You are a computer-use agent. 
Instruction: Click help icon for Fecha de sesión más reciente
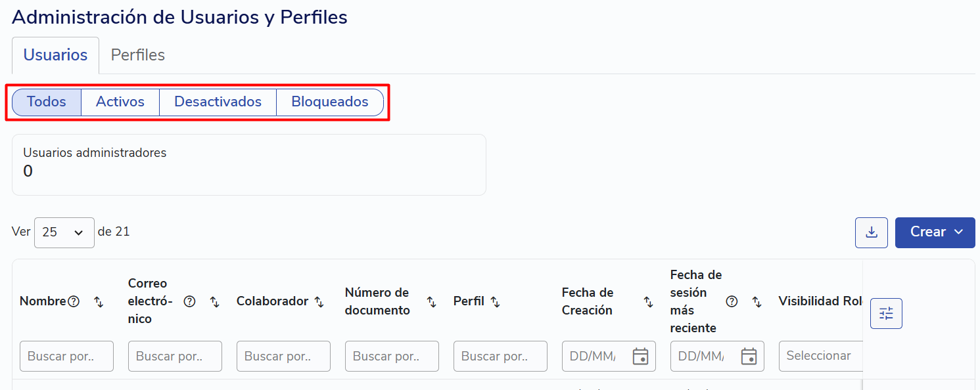click(x=732, y=301)
